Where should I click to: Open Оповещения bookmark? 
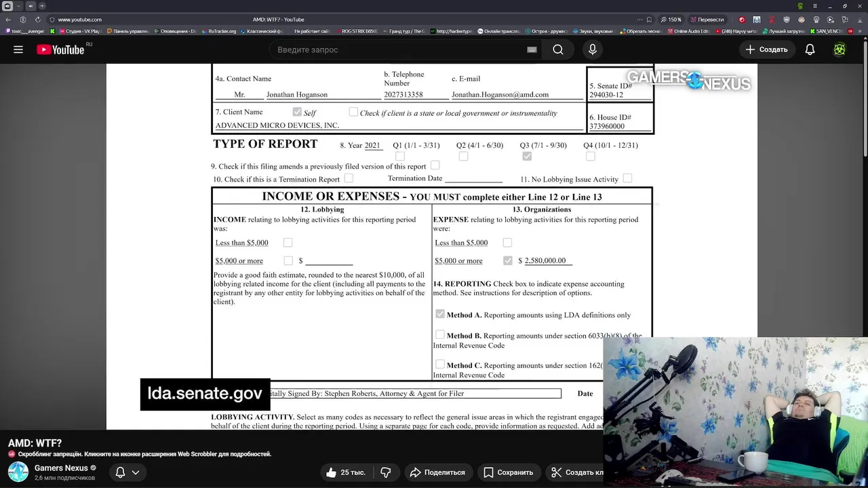click(x=174, y=31)
